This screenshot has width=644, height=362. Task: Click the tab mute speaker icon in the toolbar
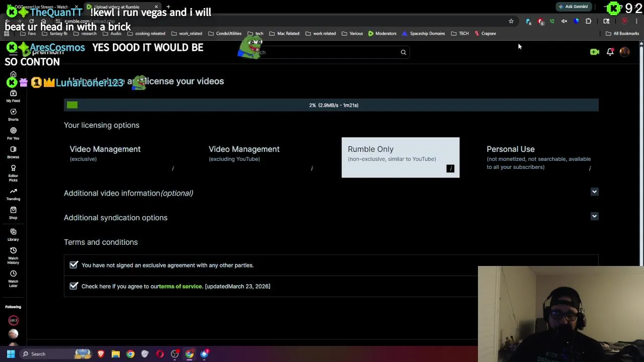pyautogui.click(x=564, y=21)
